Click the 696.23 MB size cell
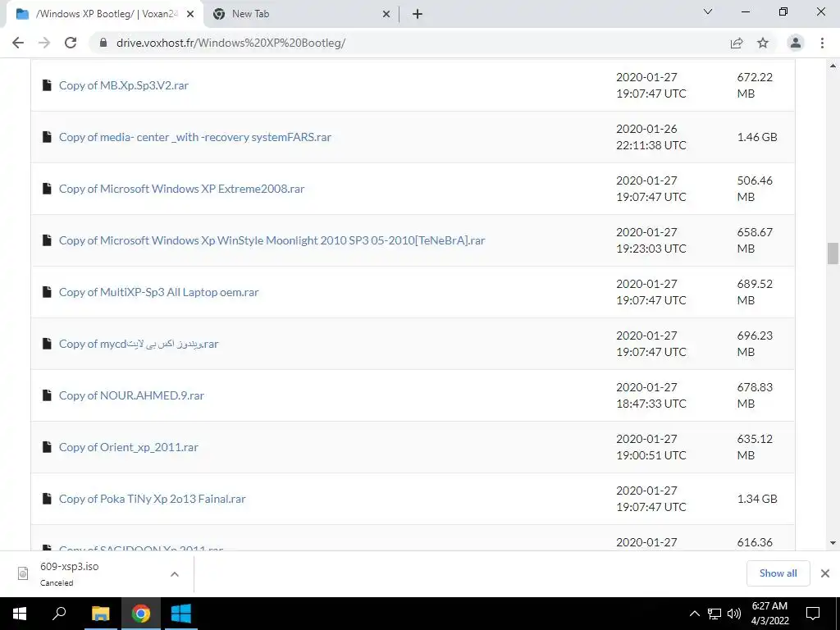Viewport: 840px width, 630px height. [755, 344]
